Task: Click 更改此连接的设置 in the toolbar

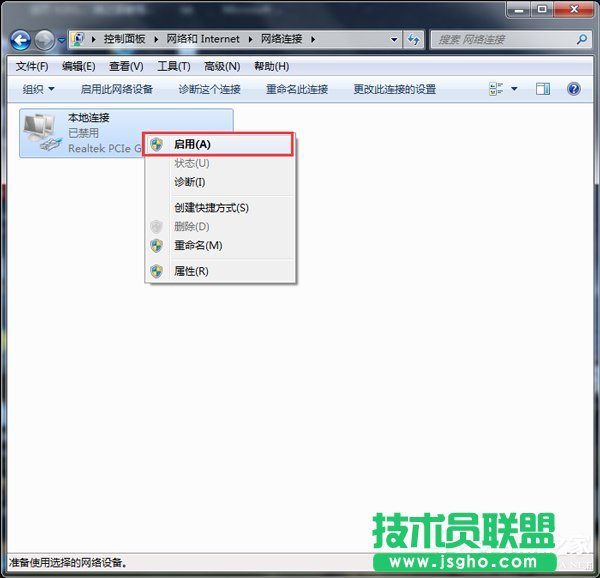Action: (395, 90)
